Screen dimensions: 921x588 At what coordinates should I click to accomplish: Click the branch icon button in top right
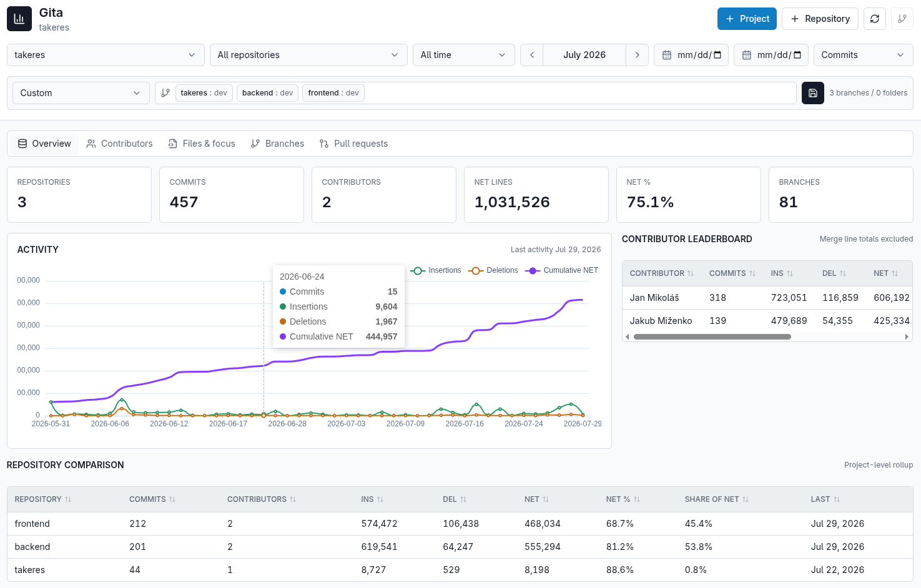(902, 19)
